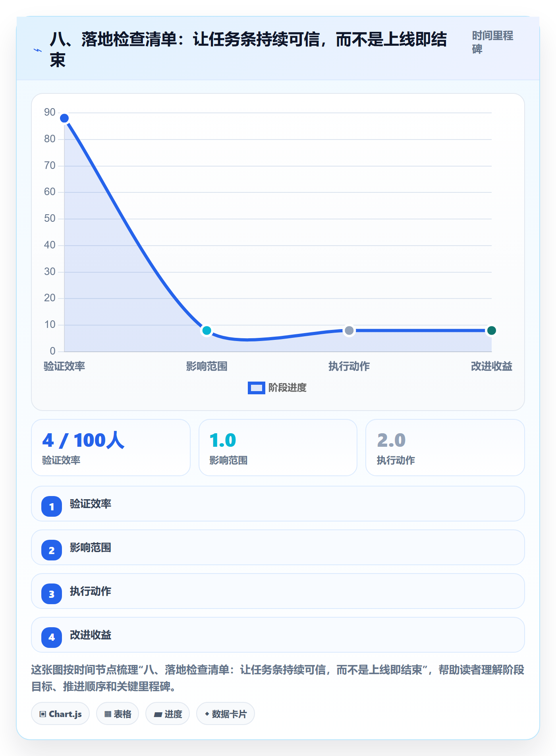Click the 1.0 stat value
556x756 pixels.
point(223,440)
